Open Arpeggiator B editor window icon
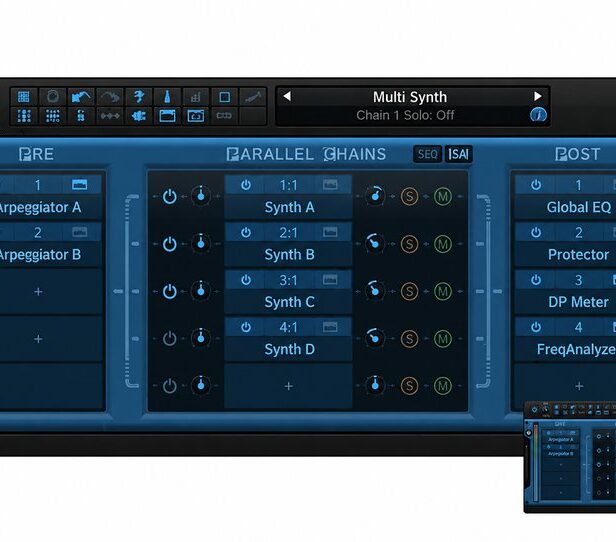The height and width of the screenshot is (542, 616). 80,232
